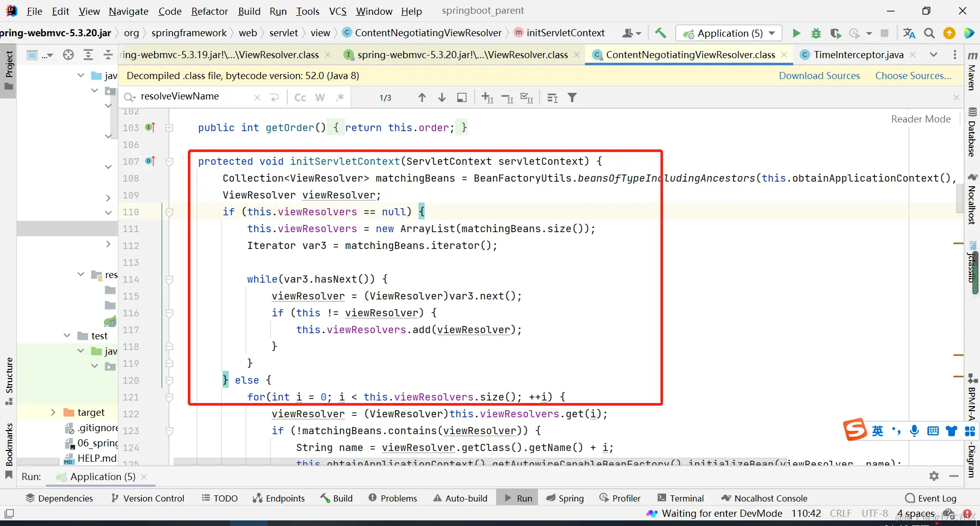Click the Sogou input method logo
Image resolution: width=980 pixels, height=526 pixels.
click(855, 430)
